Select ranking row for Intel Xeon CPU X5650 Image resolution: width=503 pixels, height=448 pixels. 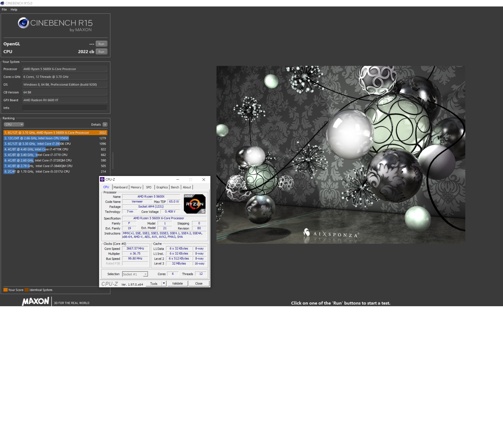tap(55, 138)
